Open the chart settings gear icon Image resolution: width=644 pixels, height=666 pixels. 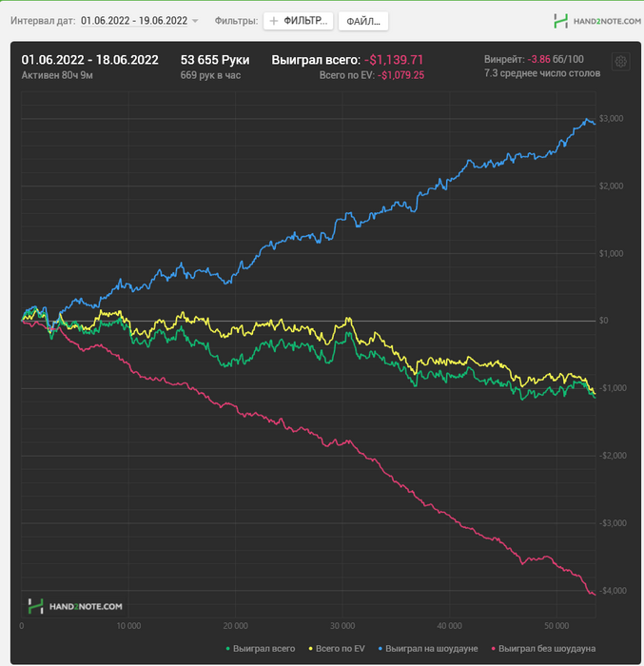[x=620, y=62]
